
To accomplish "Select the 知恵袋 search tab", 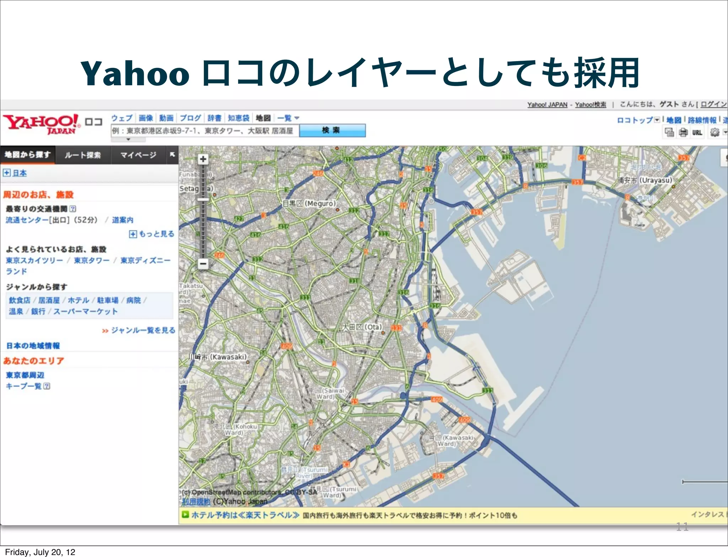I will pos(238,118).
